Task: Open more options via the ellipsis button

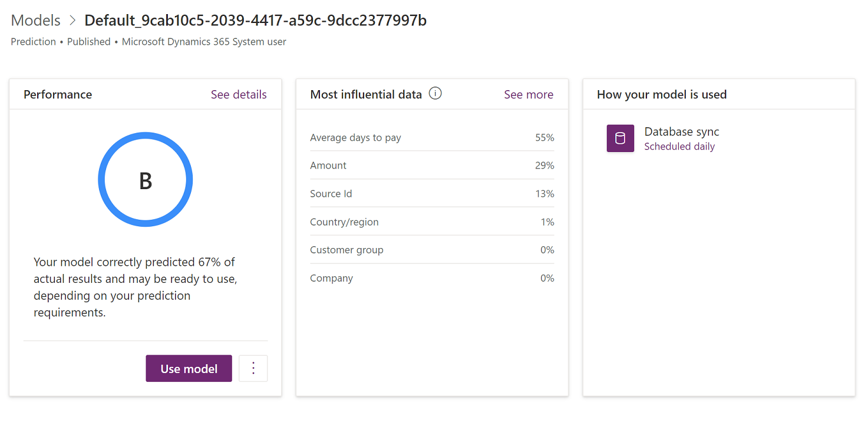Action: click(x=253, y=368)
